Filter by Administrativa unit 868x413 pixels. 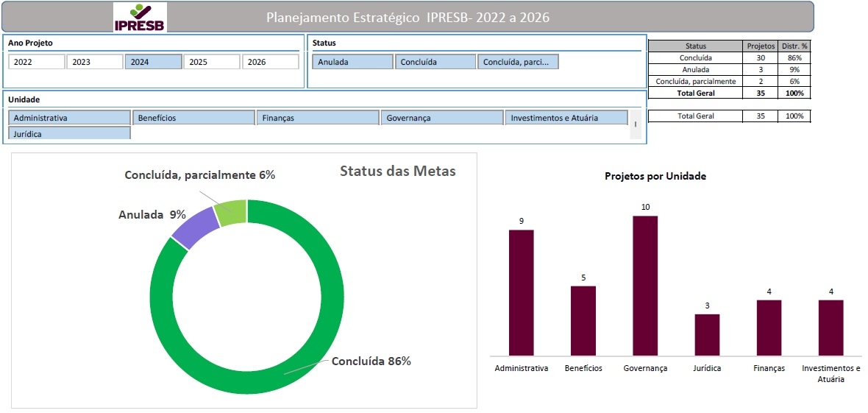[69, 118]
